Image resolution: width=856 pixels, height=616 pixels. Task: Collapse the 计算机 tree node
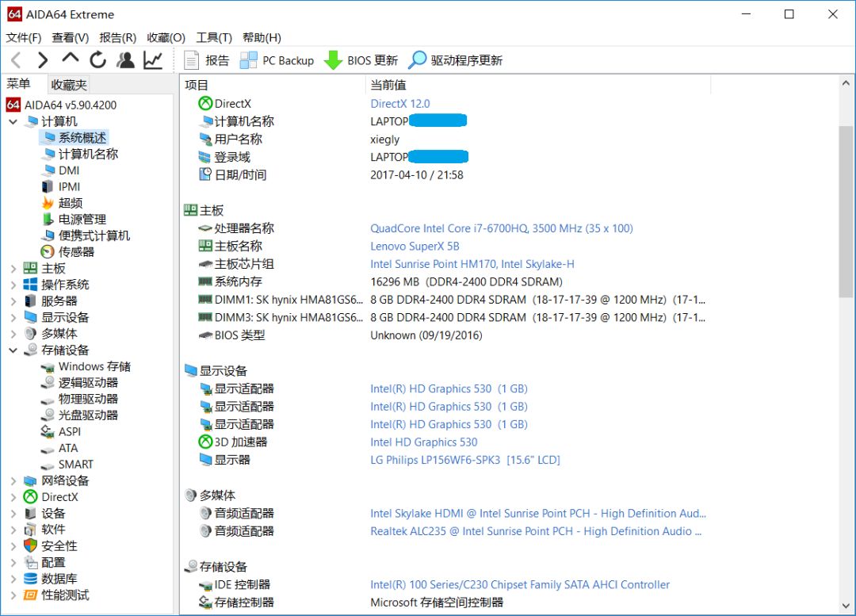[12, 121]
